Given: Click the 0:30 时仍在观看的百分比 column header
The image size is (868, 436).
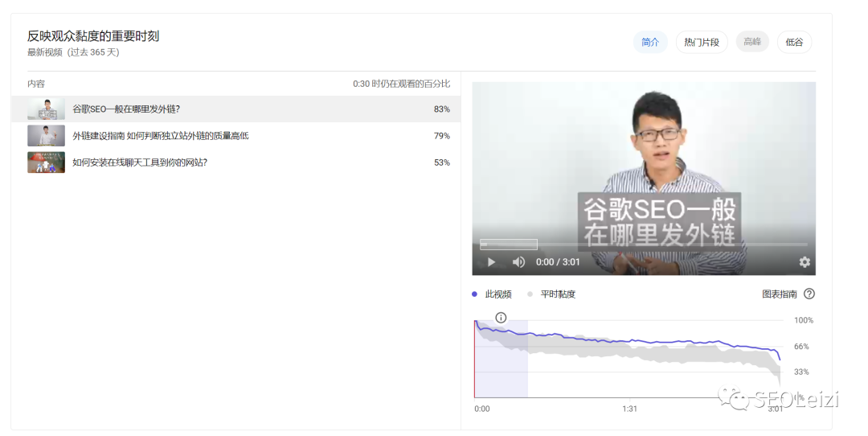Looking at the screenshot, I should (x=401, y=84).
